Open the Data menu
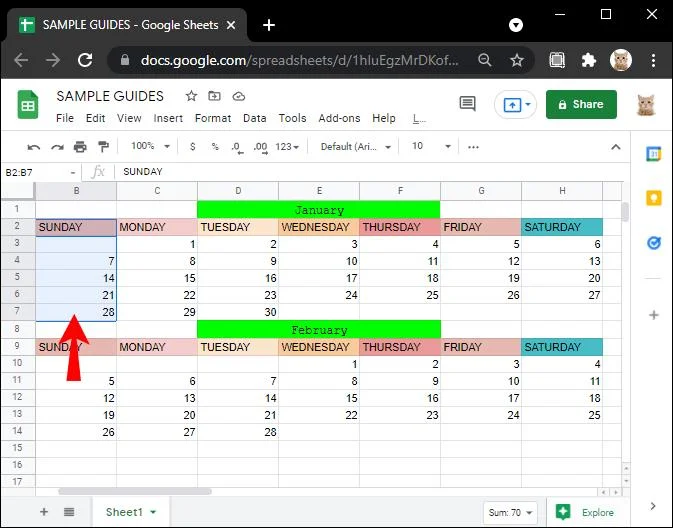Image resolution: width=673 pixels, height=528 pixels. tap(255, 118)
